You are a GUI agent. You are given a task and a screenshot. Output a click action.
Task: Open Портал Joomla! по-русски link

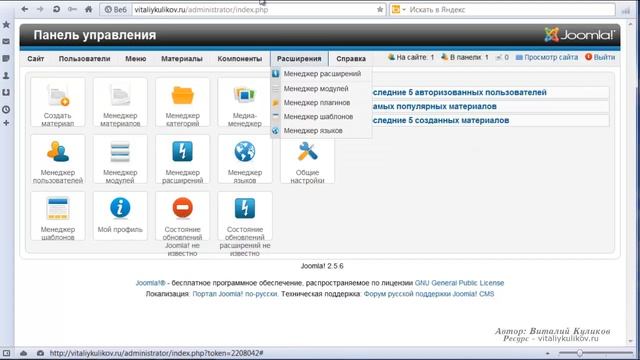point(235,294)
